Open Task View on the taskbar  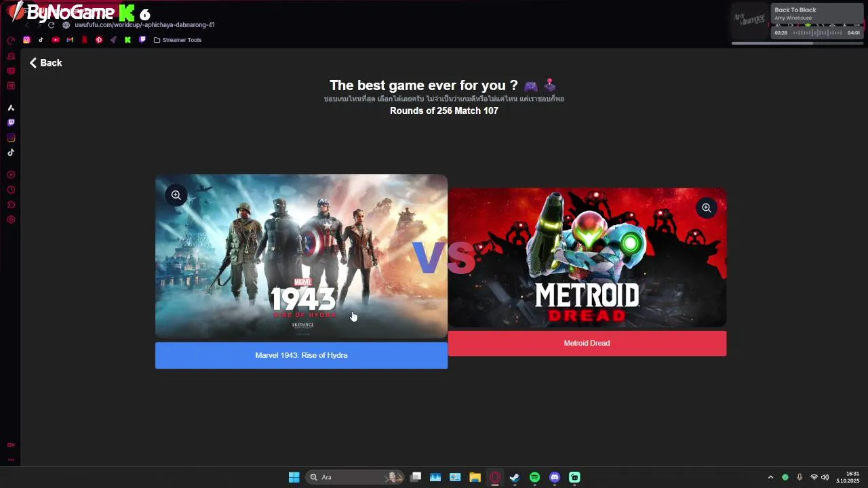pyautogui.click(x=416, y=477)
